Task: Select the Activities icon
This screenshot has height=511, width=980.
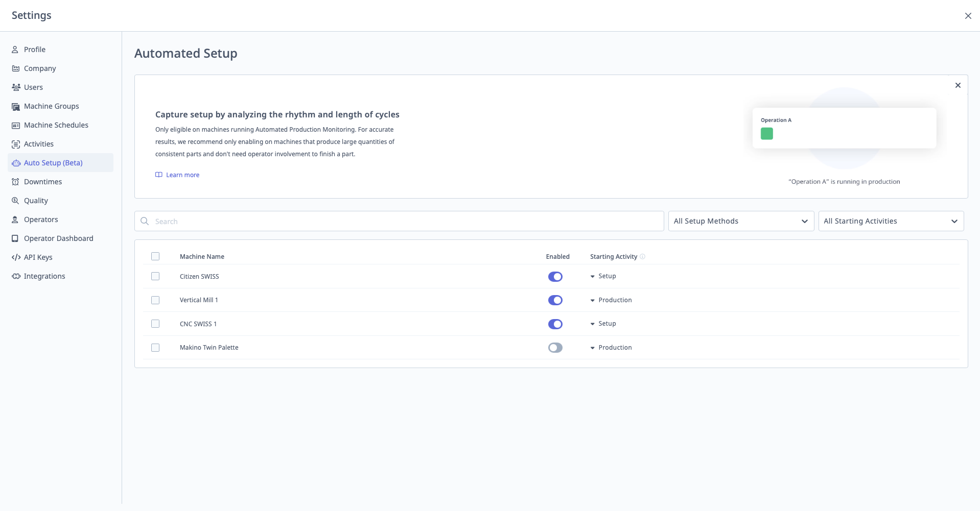Action: (x=15, y=144)
